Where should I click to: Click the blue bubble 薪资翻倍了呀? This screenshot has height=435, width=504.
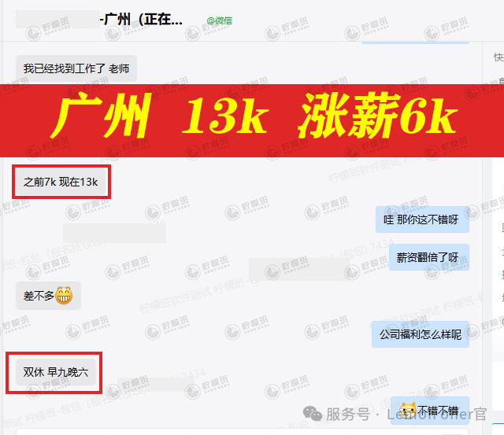[x=428, y=257]
